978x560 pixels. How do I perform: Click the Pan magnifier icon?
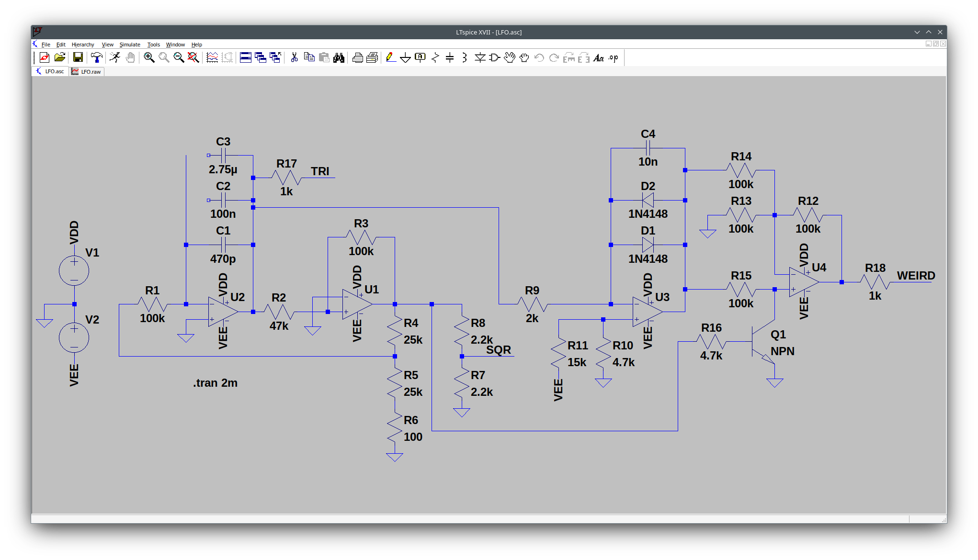pyautogui.click(x=164, y=58)
